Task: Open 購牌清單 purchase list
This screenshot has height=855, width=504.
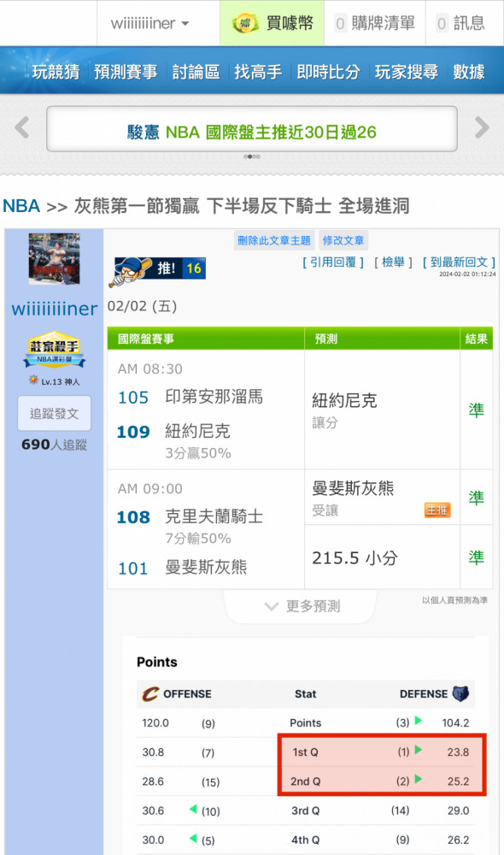Action: pos(374,23)
